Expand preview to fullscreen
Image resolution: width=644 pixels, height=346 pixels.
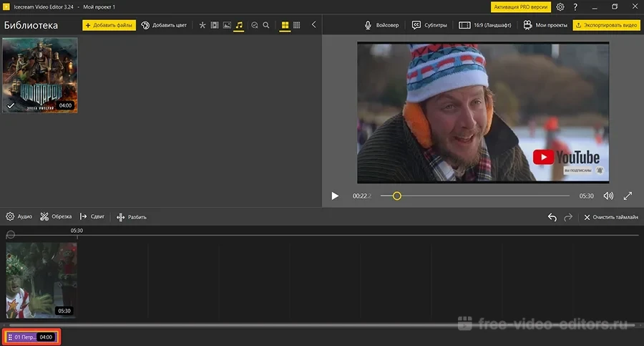pyautogui.click(x=628, y=196)
